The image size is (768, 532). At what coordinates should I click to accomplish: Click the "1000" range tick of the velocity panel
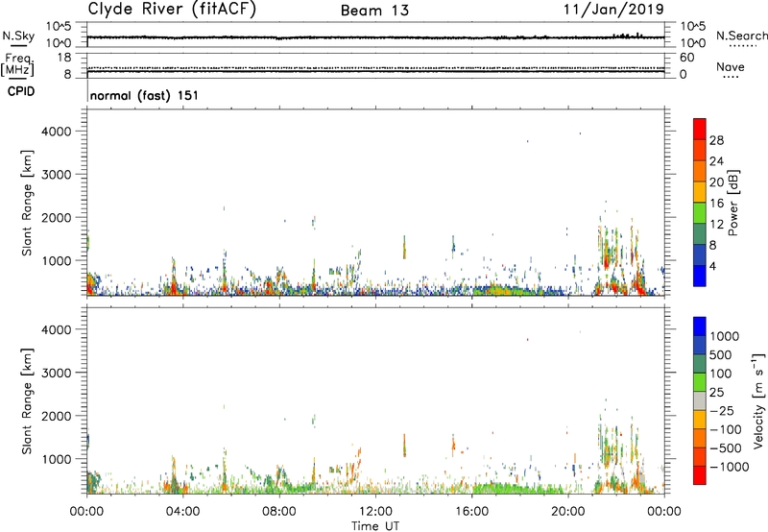pyautogui.click(x=57, y=458)
